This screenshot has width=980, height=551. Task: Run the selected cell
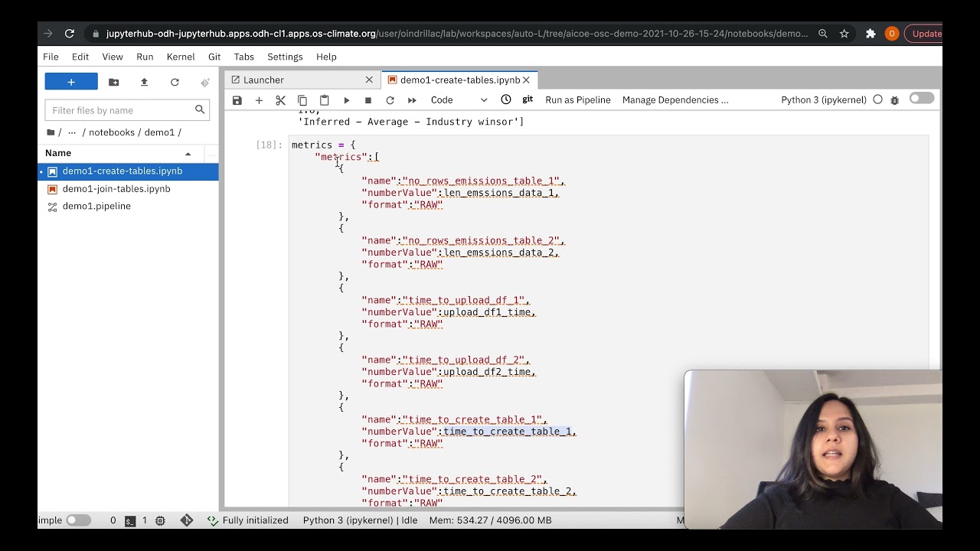(346, 100)
